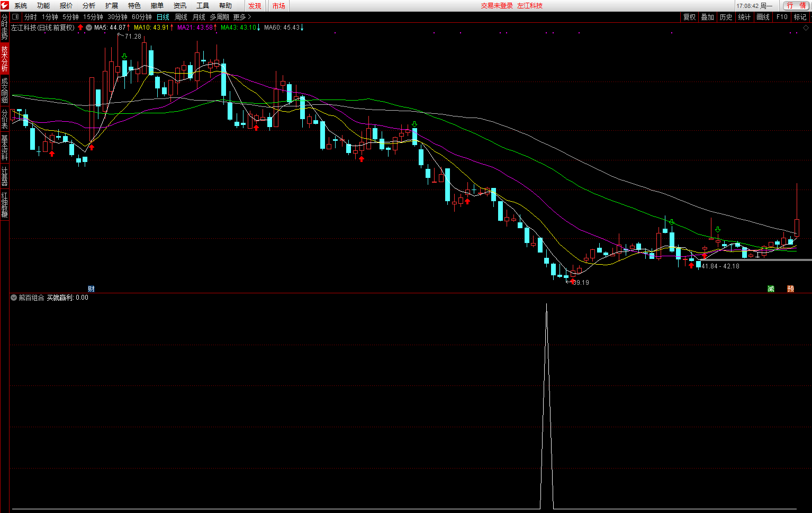The height and width of the screenshot is (513, 812).
Task: Open the 特色 menu
Action: [134, 6]
